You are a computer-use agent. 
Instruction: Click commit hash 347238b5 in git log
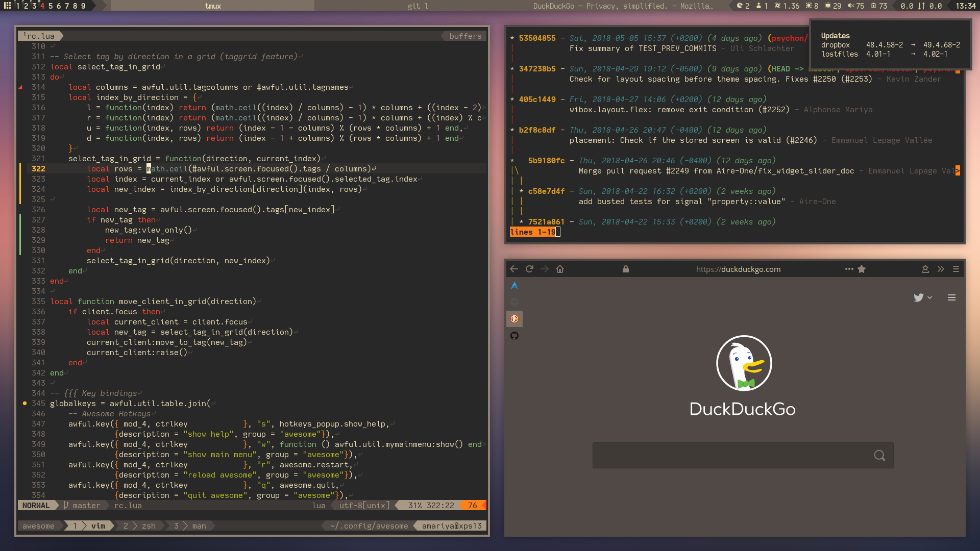(537, 69)
